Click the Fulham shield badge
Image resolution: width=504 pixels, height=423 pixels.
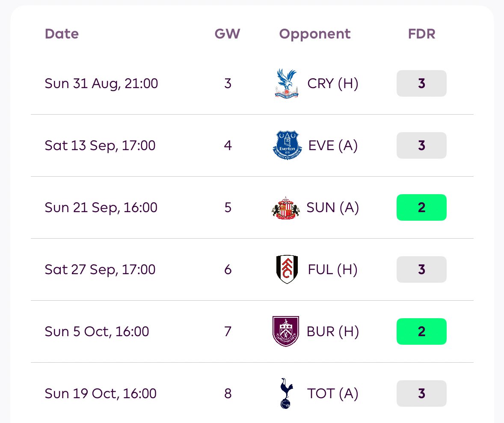(x=287, y=269)
